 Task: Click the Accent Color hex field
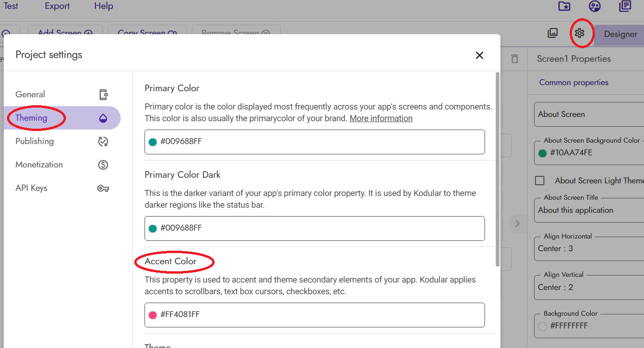[315, 315]
